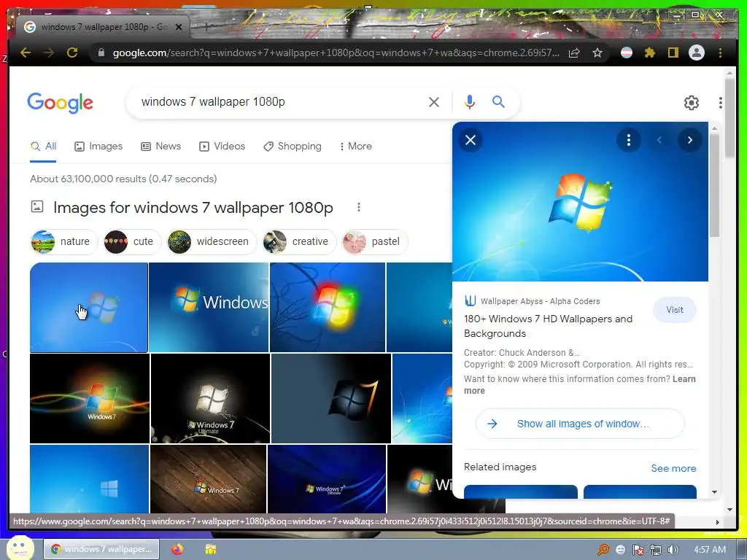Filter images by nature chip

64,242
